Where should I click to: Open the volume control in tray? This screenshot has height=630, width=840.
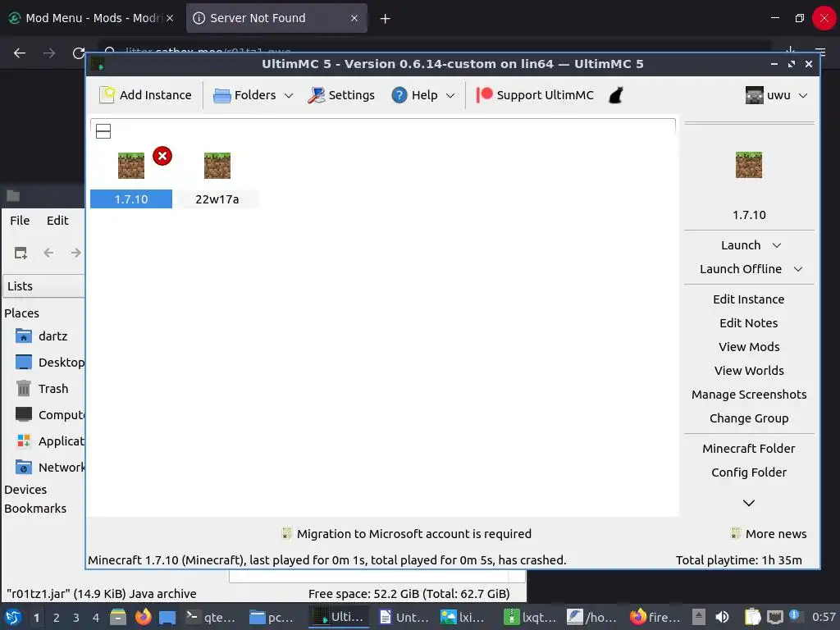(722, 617)
